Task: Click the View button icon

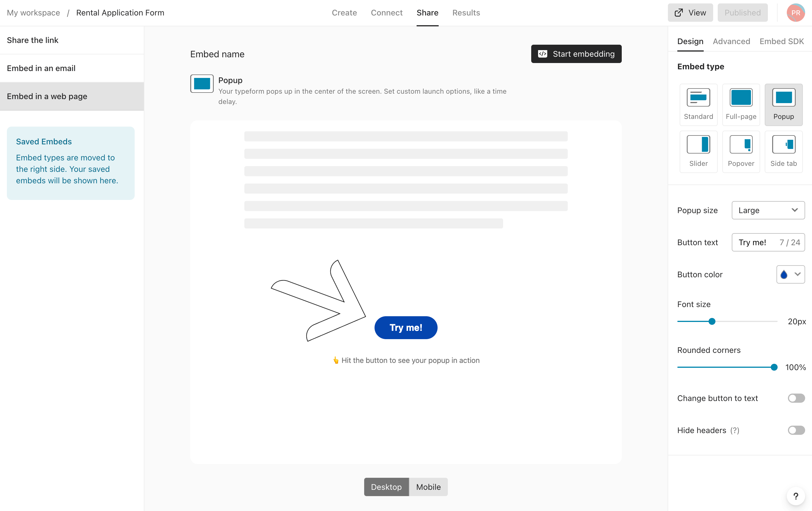Action: tap(680, 12)
